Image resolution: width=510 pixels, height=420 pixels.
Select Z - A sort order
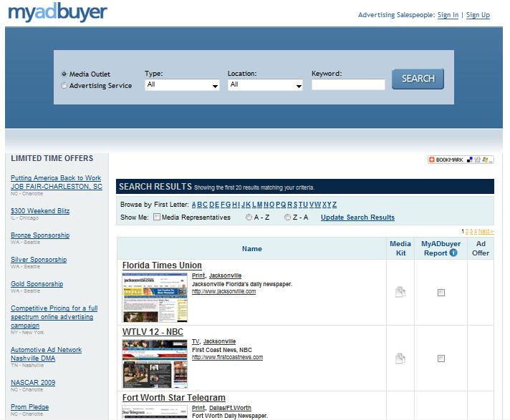click(x=287, y=217)
